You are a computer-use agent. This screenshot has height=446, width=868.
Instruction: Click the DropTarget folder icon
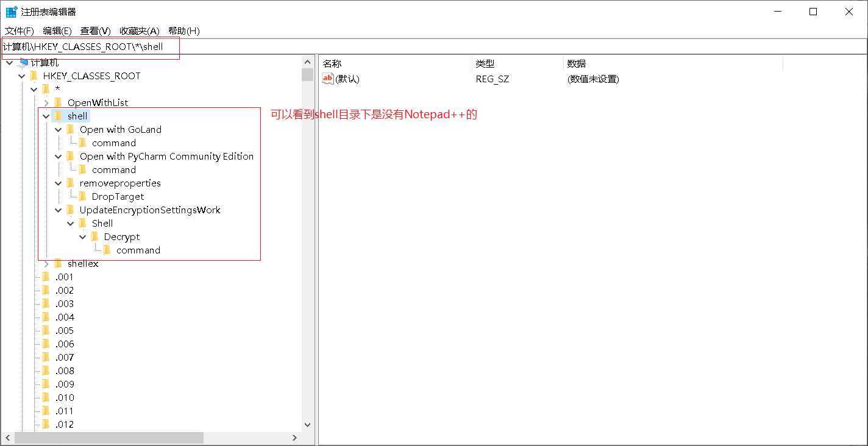click(83, 196)
